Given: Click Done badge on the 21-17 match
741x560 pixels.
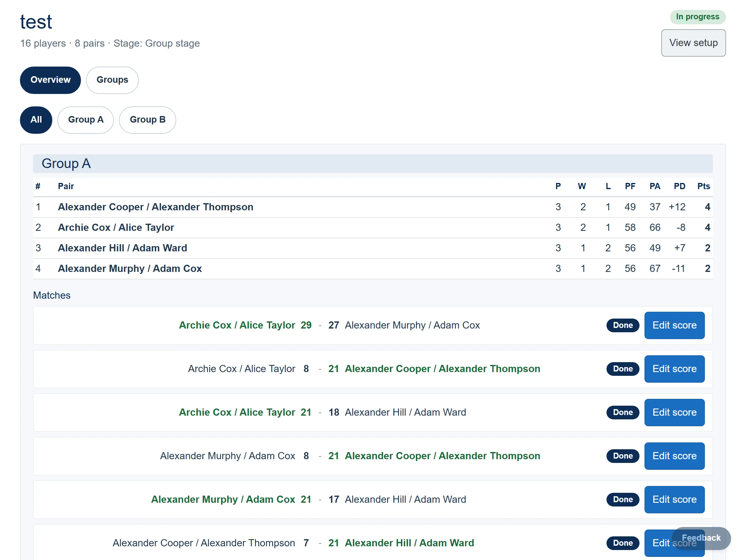Looking at the screenshot, I should pos(623,499).
